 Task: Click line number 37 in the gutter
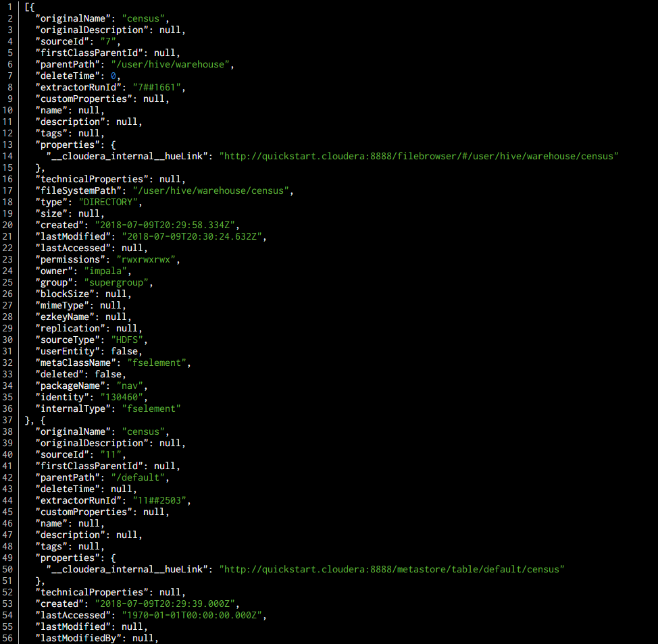[7, 420]
